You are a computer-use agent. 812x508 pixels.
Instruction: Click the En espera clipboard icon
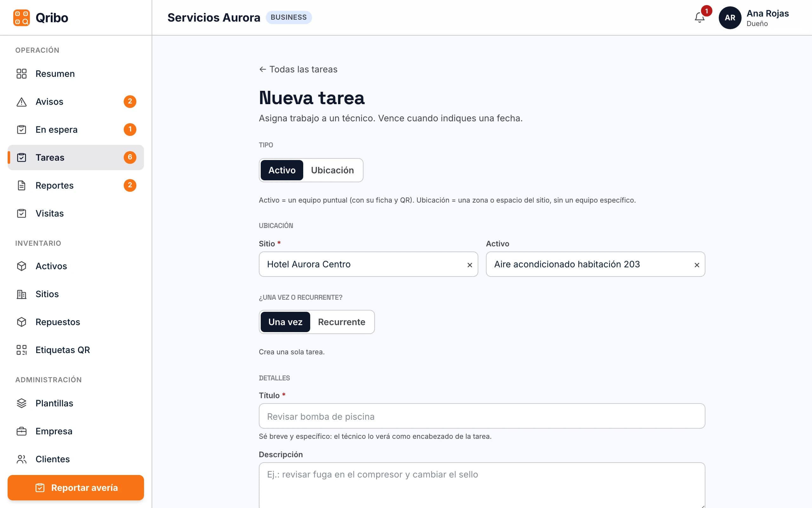(x=22, y=129)
